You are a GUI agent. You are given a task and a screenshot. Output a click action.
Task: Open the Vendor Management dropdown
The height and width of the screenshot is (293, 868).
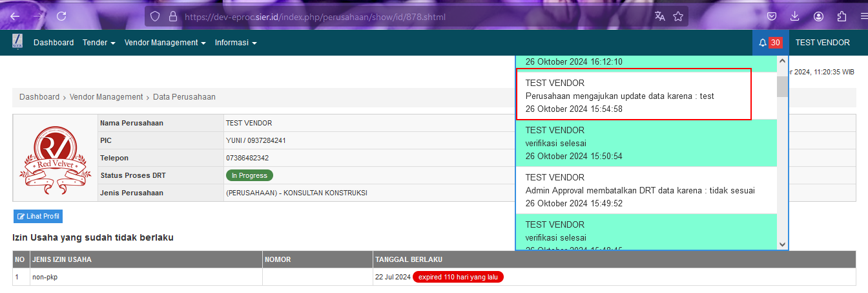165,43
